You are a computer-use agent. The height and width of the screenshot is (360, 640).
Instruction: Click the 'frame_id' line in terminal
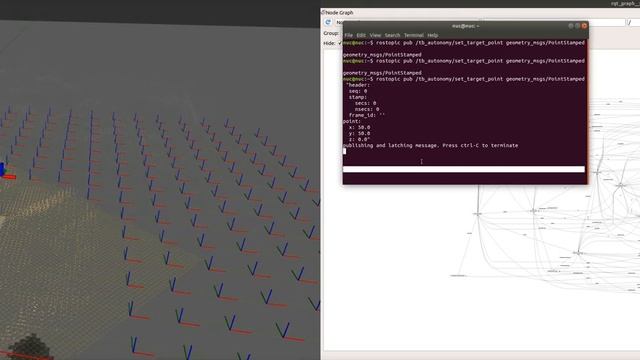(367, 116)
